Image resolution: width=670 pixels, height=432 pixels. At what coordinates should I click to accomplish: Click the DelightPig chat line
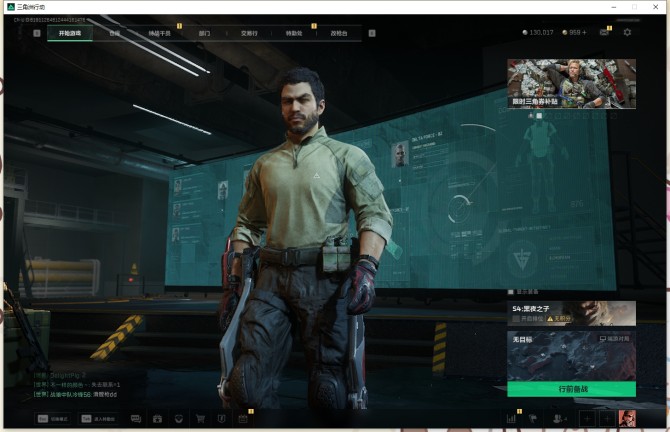click(x=59, y=375)
